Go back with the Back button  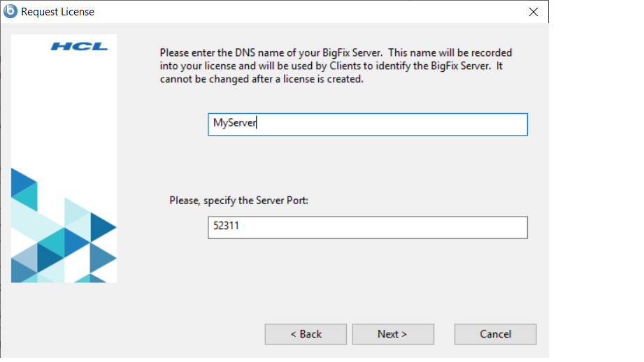click(x=306, y=334)
